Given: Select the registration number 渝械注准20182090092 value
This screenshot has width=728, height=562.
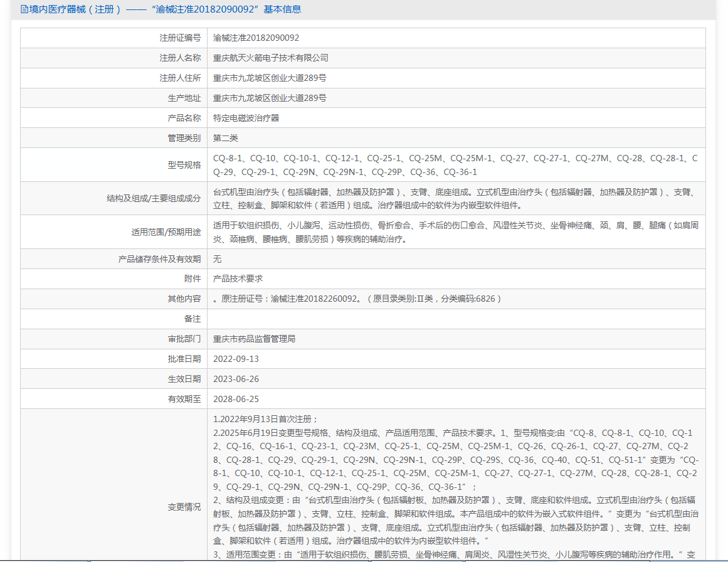Looking at the screenshot, I should (256, 38).
